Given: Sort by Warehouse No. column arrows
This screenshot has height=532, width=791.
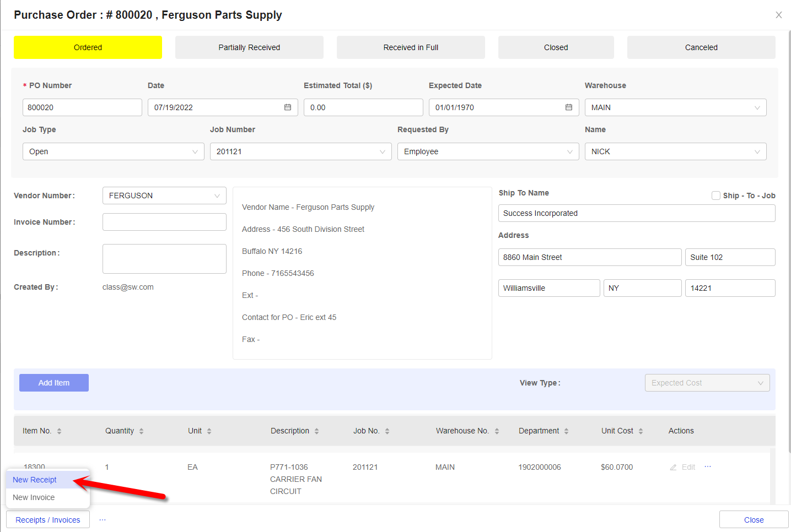Looking at the screenshot, I should [x=497, y=431].
